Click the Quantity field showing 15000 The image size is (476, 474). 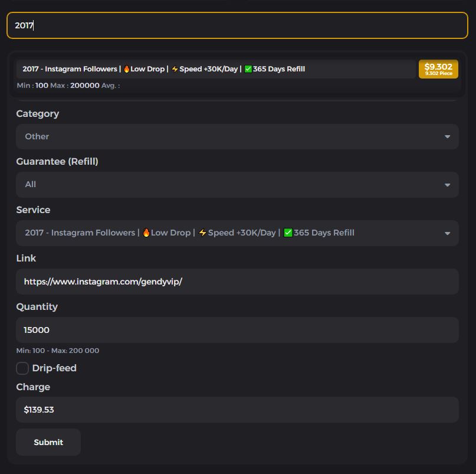point(236,329)
